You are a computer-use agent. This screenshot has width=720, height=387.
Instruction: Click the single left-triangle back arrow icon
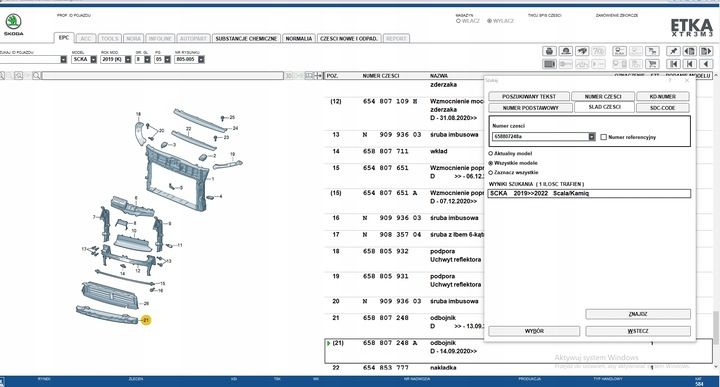tap(706, 64)
